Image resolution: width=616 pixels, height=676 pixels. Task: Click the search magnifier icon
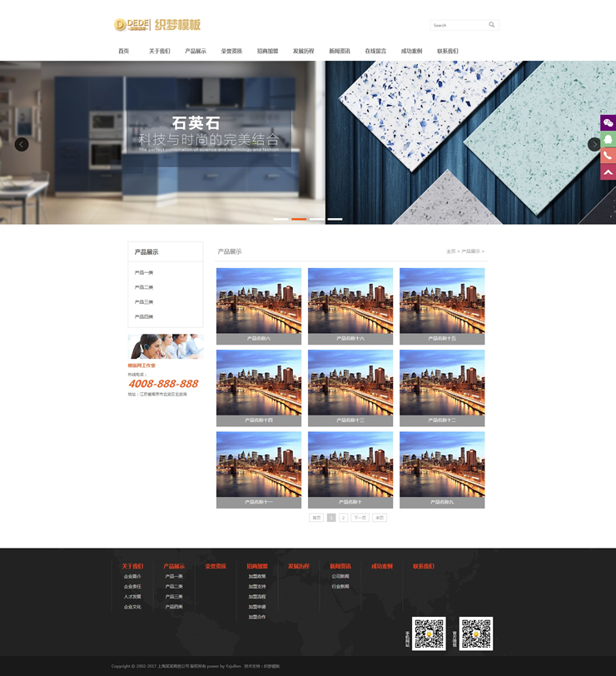coord(491,25)
